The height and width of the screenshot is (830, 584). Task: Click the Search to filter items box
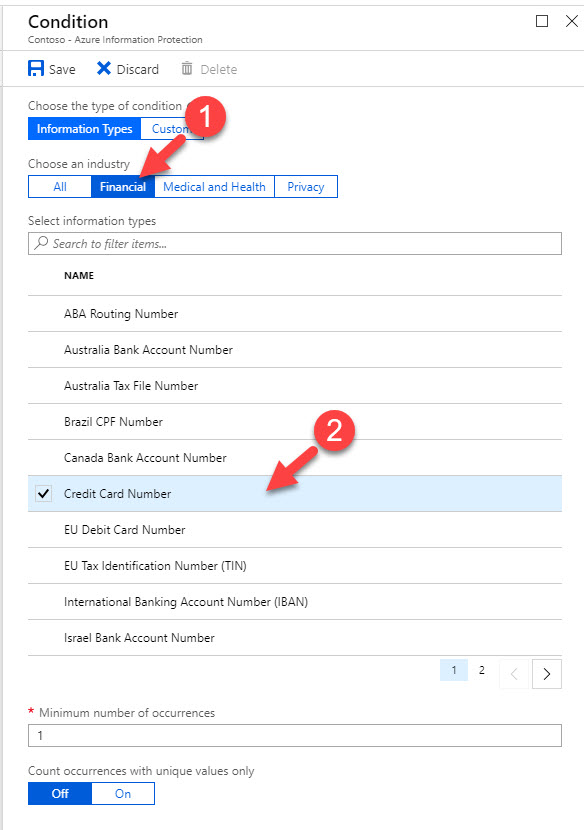[292, 243]
